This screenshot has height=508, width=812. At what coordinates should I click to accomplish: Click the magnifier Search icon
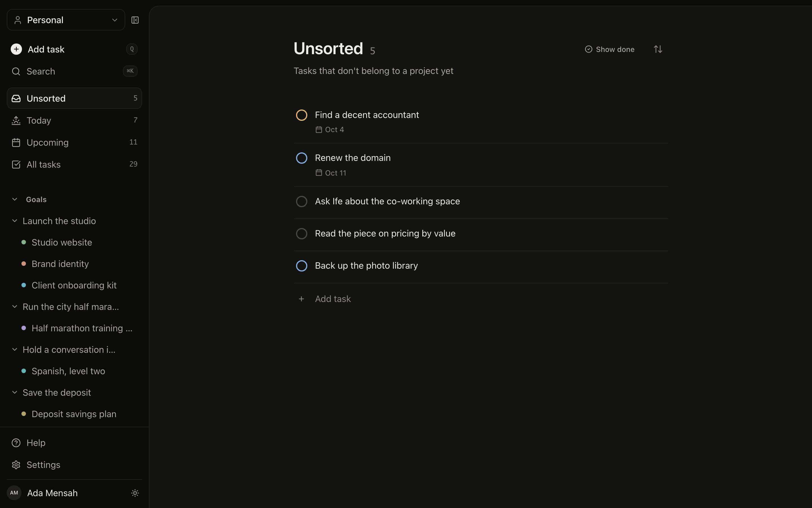16,71
